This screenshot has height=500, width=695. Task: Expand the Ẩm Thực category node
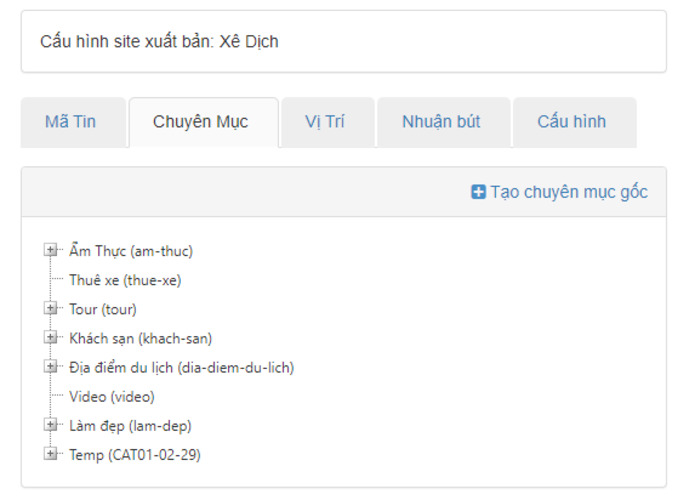tap(51, 251)
